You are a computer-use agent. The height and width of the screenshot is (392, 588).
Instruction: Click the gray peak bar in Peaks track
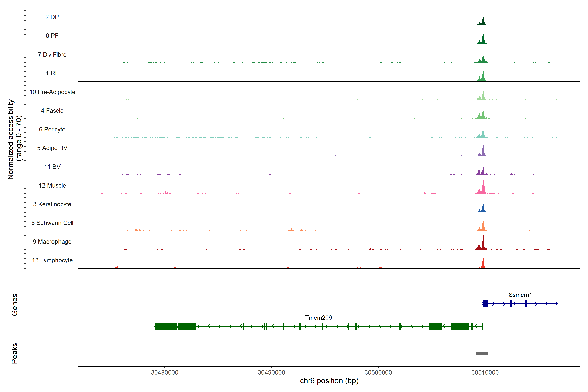(x=482, y=353)
